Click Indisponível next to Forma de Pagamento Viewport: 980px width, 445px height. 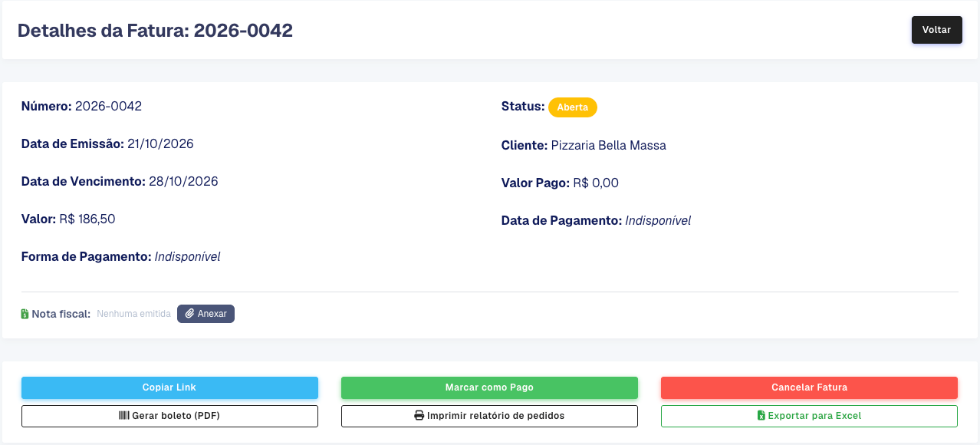(x=188, y=256)
